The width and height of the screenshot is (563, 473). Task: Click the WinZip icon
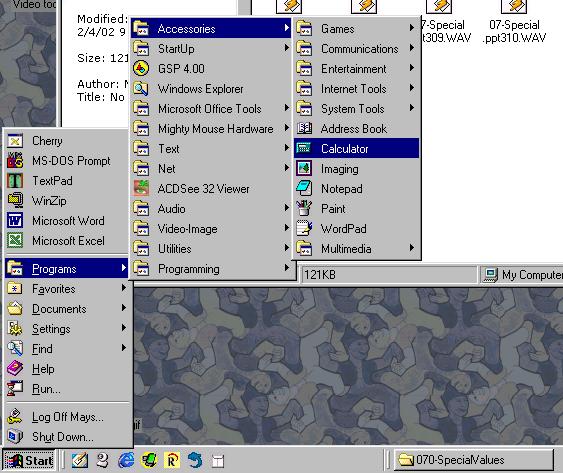tap(15, 200)
